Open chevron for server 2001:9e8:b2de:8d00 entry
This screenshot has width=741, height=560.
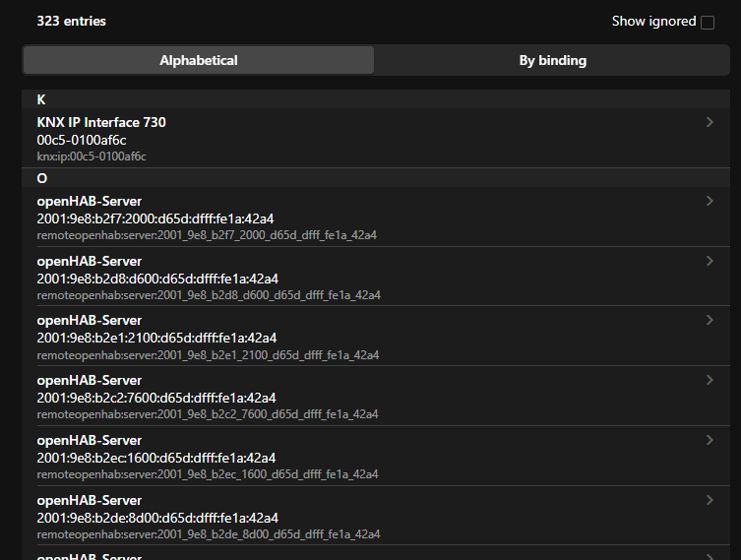(710, 500)
